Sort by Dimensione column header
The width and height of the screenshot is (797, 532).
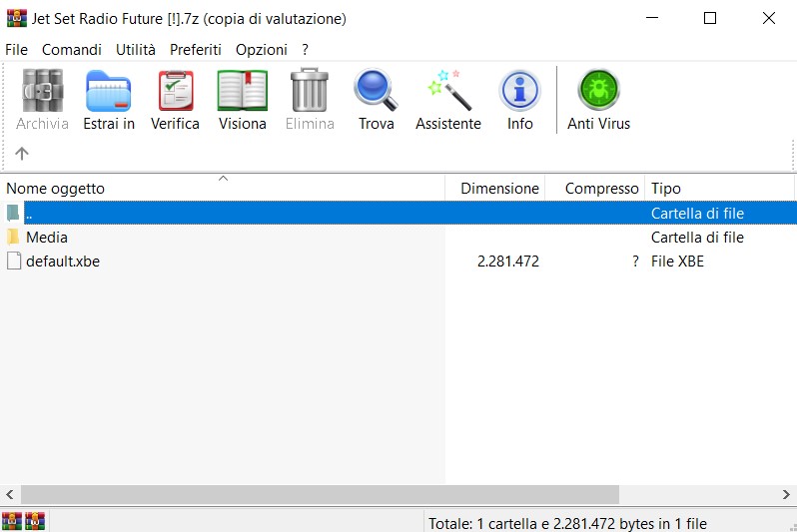495,188
